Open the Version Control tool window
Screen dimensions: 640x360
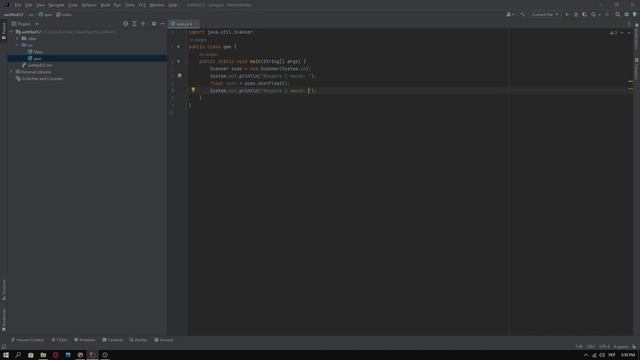28,340
